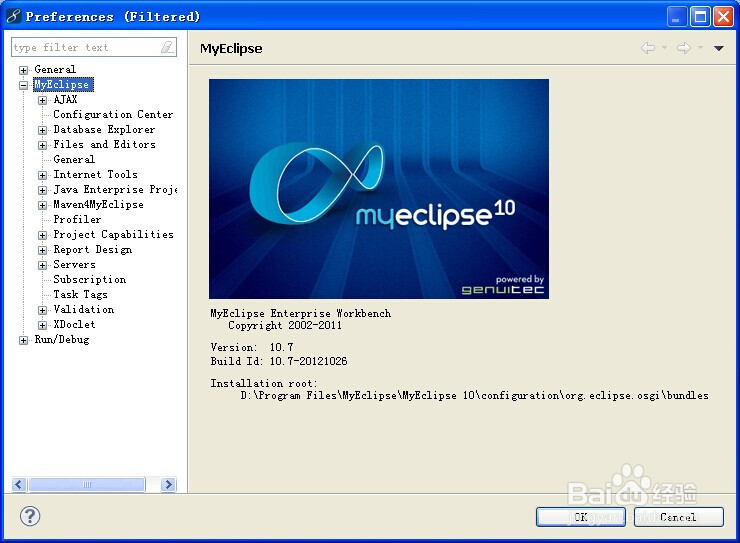Select top-level General tree item

click(x=55, y=69)
